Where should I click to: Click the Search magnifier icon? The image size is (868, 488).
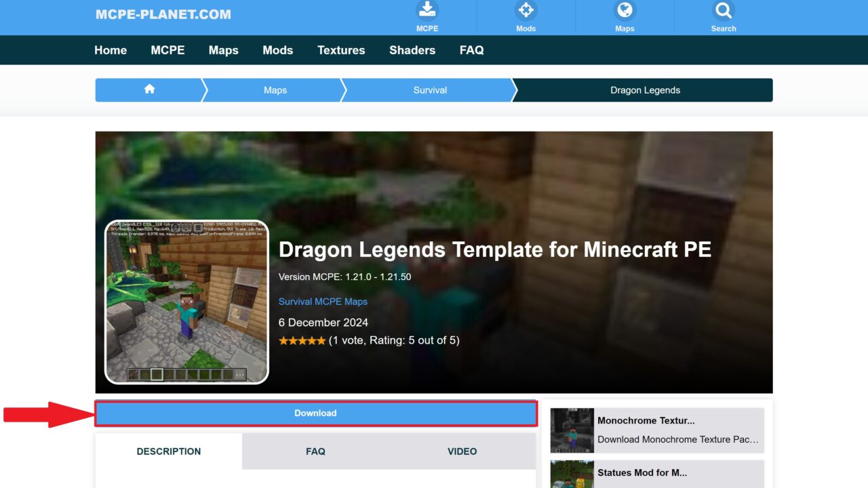tap(724, 10)
